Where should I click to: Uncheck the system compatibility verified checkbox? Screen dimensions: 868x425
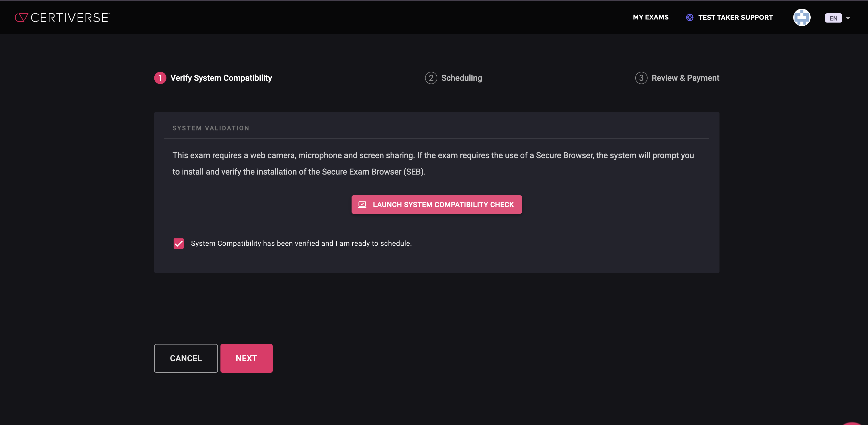178,244
